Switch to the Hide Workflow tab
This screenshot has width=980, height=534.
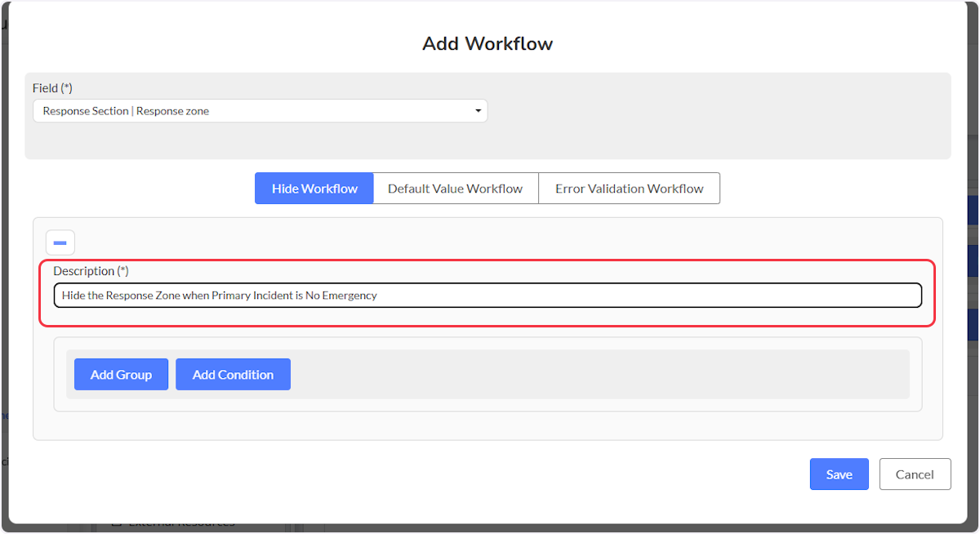314,188
